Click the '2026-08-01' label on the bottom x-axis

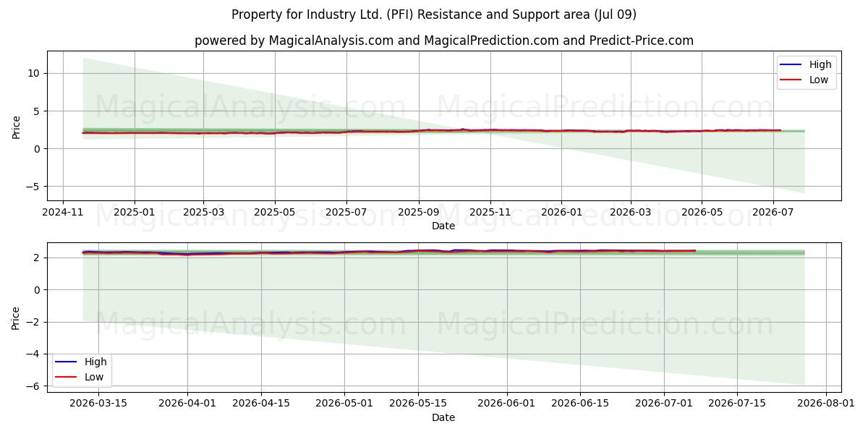coord(826,404)
